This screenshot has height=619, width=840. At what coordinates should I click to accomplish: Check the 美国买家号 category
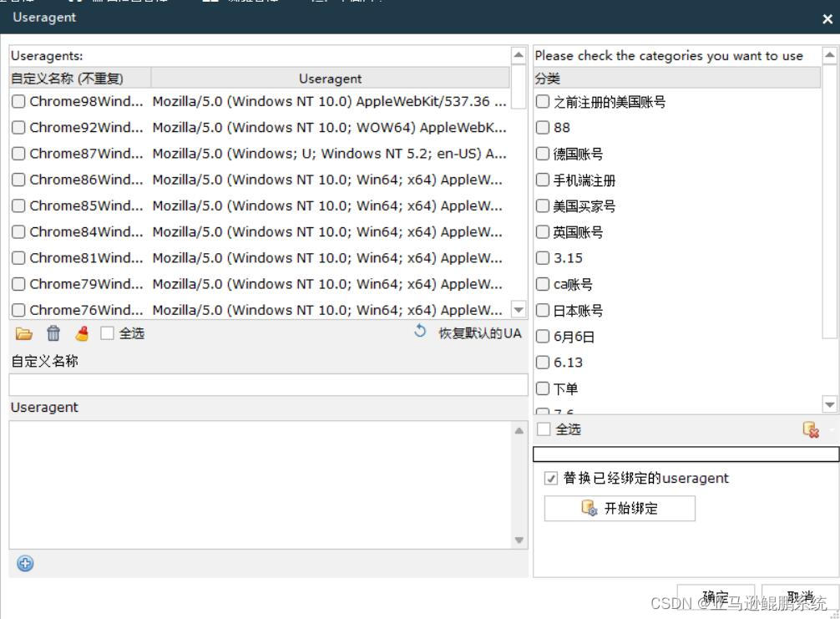543,205
